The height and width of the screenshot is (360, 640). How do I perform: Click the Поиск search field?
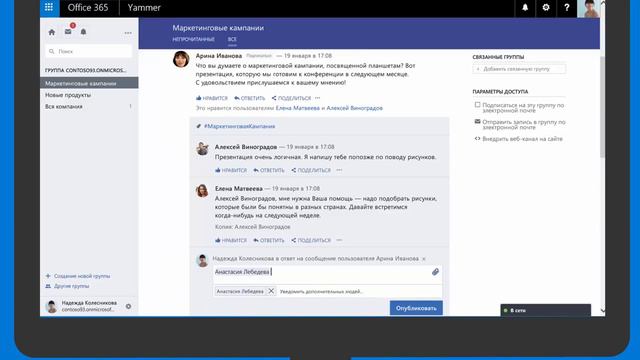(x=89, y=51)
